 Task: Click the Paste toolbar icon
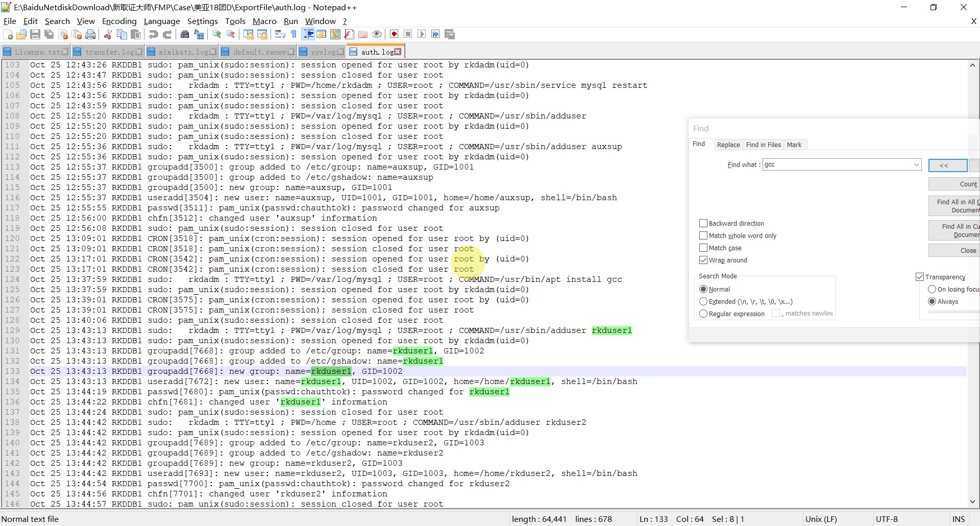pos(136,34)
